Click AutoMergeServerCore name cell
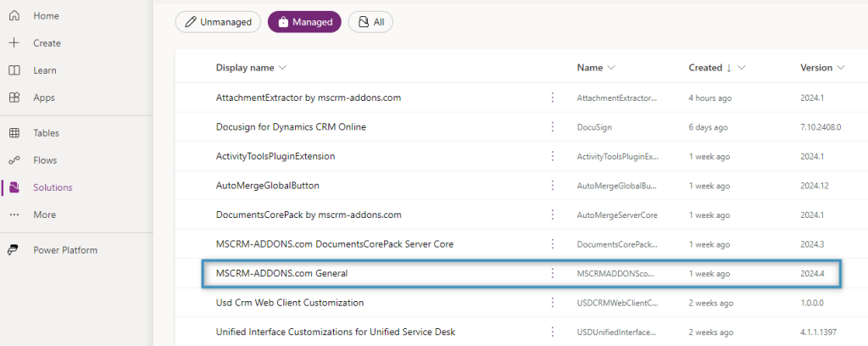 pyautogui.click(x=617, y=215)
